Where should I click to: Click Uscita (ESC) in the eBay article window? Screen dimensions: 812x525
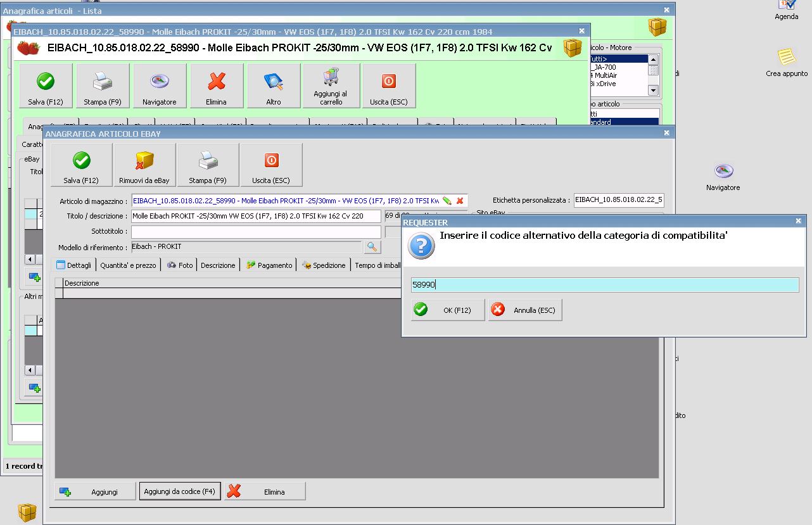tap(271, 165)
